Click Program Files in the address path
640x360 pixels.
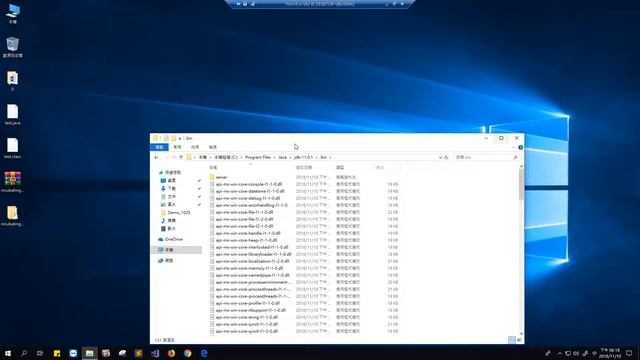(x=258, y=157)
